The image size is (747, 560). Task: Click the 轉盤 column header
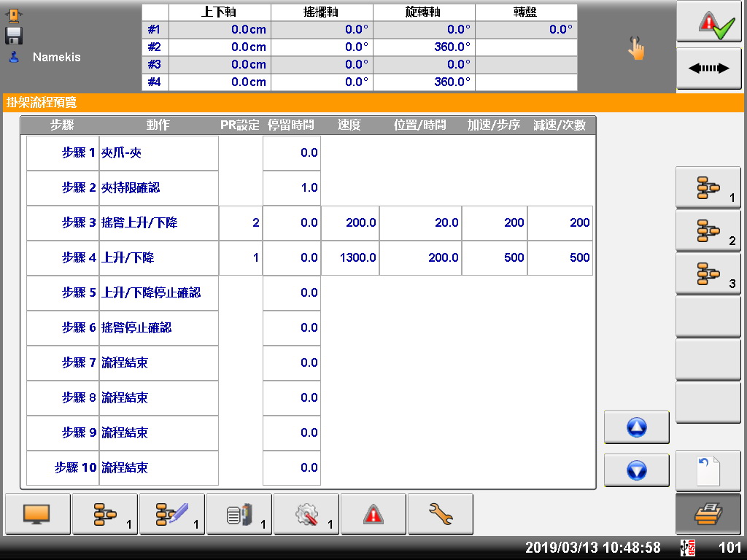526,12
